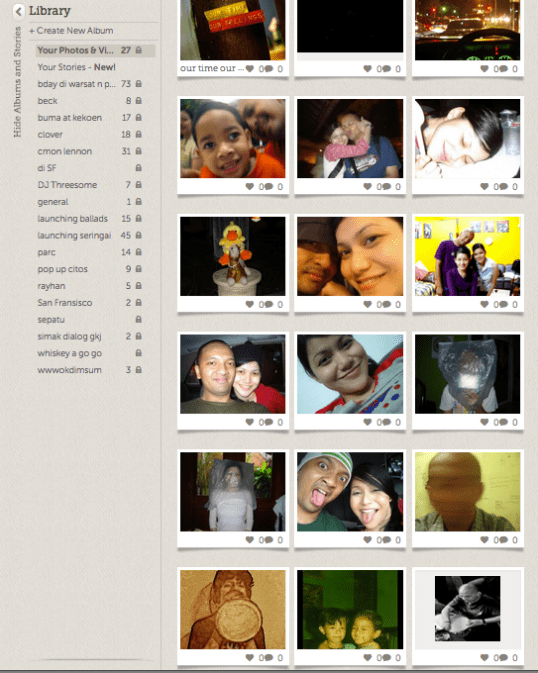Click lock icon for whiskey a go go
This screenshot has height=673, width=538.
(139, 353)
